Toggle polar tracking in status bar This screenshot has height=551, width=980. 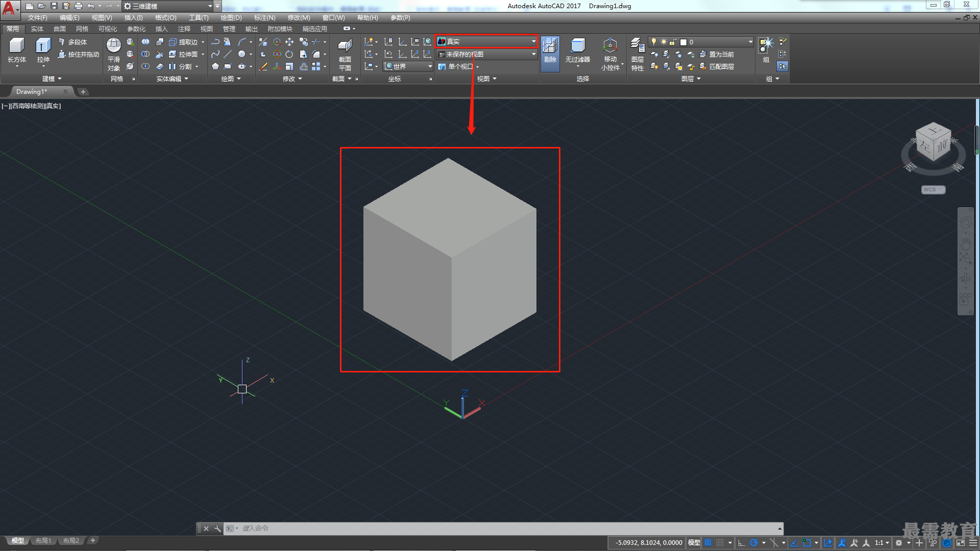click(754, 543)
